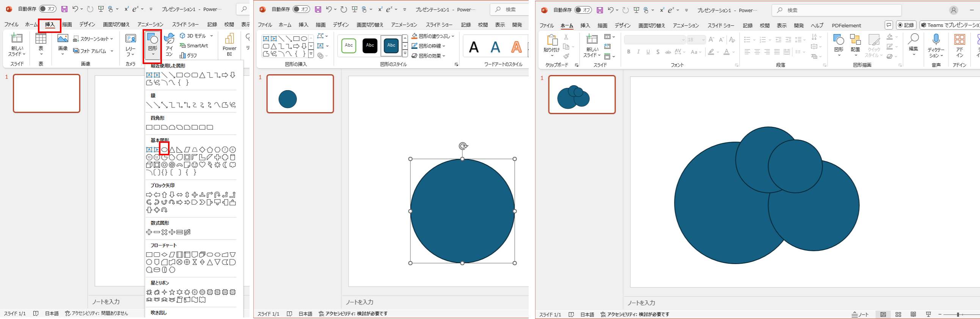Screen dimensions: 980x319
Task: Toggle 自動保存 switch in left window
Action: pos(48,9)
